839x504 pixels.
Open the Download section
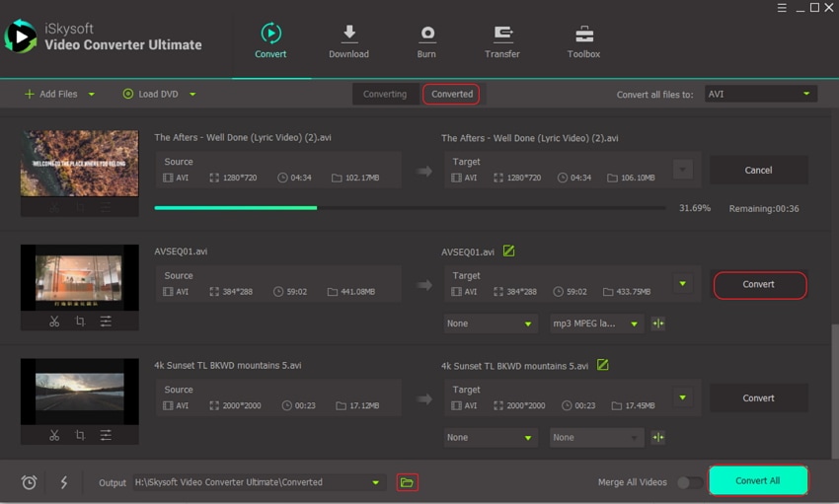tap(348, 40)
